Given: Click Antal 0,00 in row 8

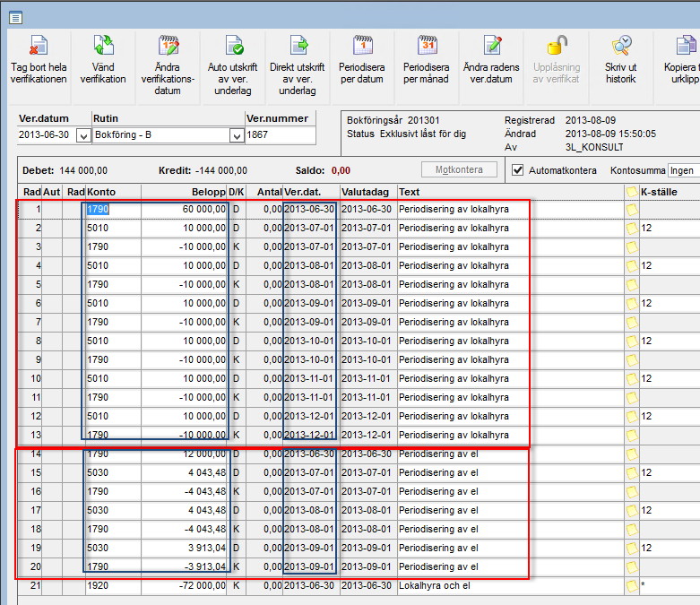Looking at the screenshot, I should point(264,341).
